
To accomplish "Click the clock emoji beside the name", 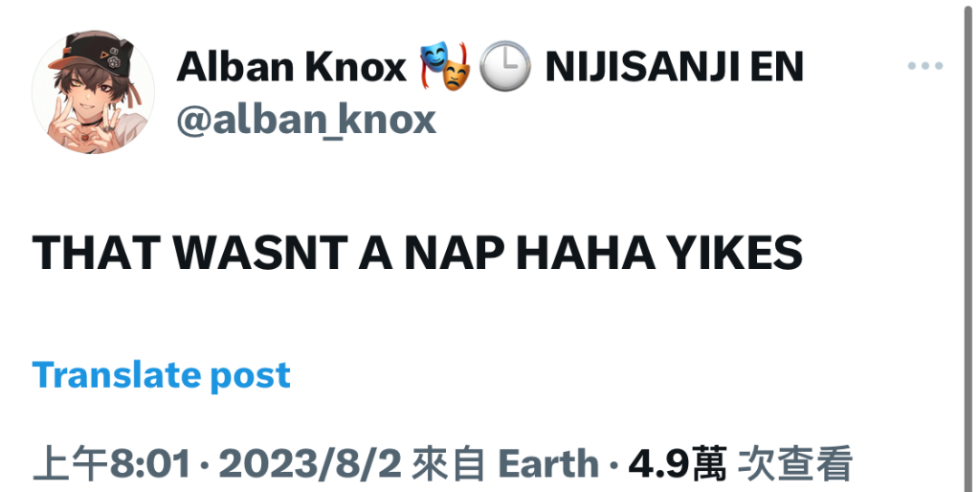I will click(x=505, y=66).
